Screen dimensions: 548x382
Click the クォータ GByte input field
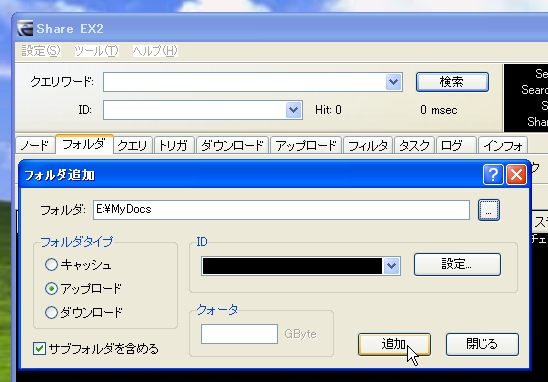pos(239,334)
